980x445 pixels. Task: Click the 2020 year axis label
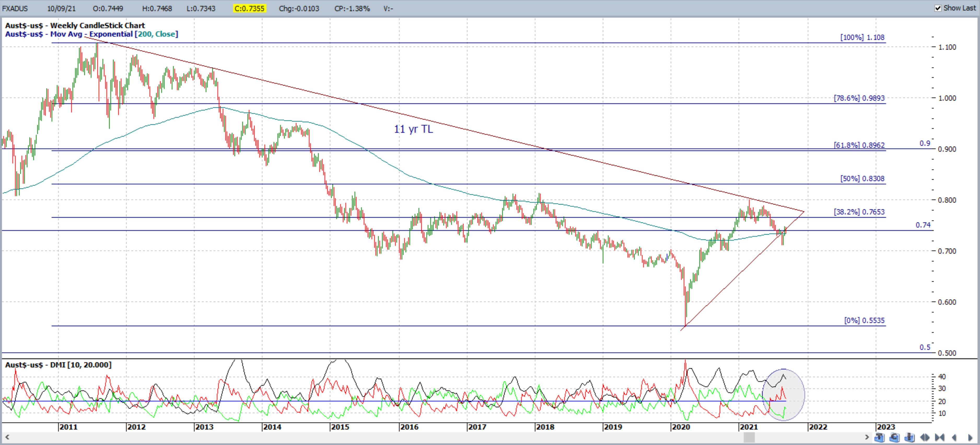681,427
